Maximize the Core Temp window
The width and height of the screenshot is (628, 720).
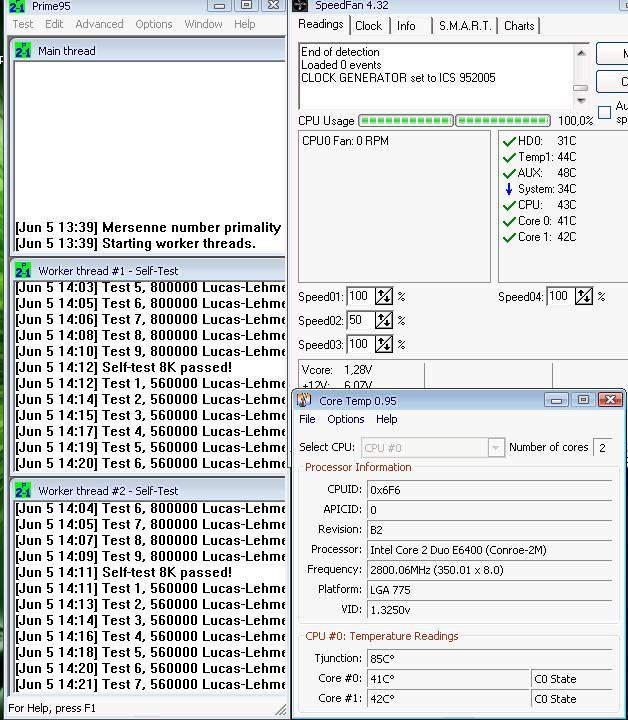pos(583,400)
